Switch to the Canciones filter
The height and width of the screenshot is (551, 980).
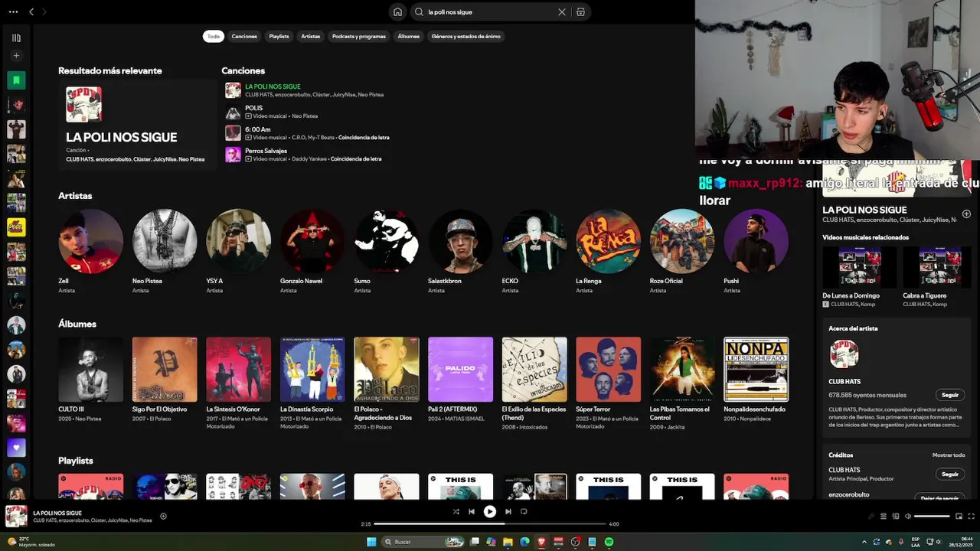[244, 36]
